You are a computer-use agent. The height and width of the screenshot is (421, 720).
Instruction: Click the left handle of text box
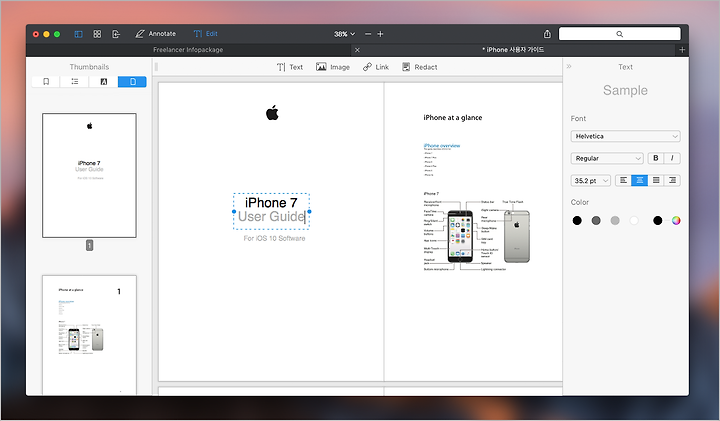point(234,212)
